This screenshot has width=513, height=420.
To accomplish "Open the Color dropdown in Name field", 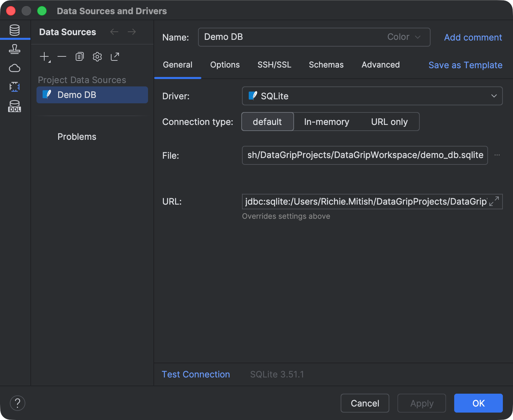I will point(404,37).
